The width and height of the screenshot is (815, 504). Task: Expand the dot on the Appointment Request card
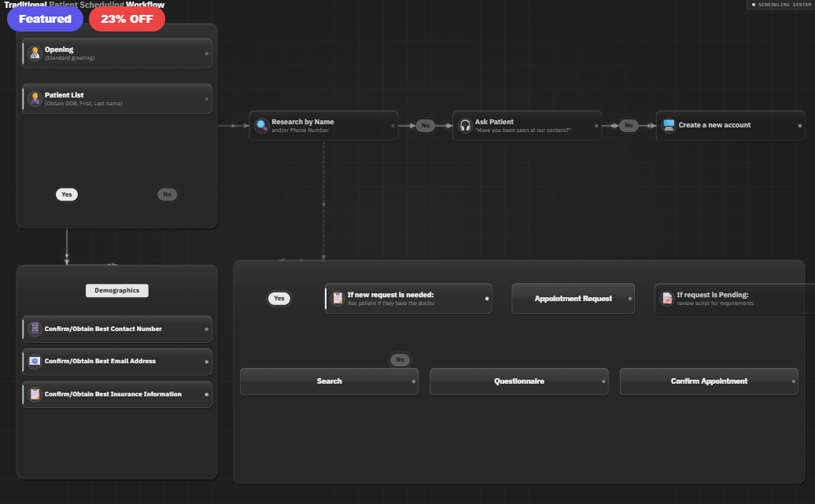(629, 298)
